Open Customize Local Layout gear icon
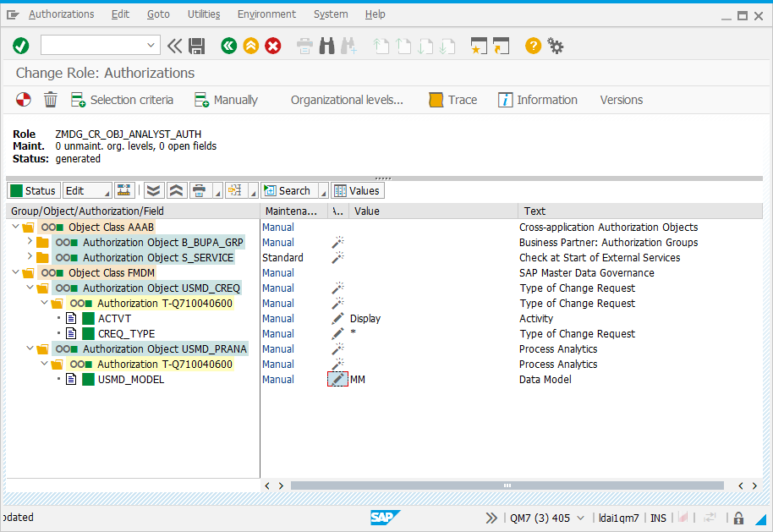773x532 pixels. click(x=556, y=46)
